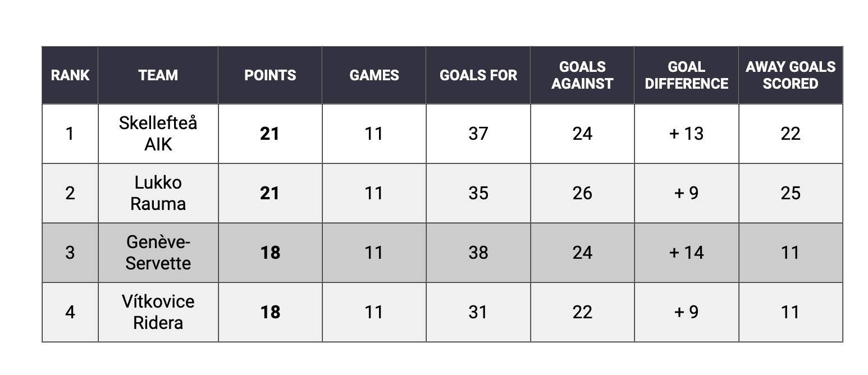This screenshot has width=868, height=375.
Task: Click Genève-Servette's +14 goal difference
Action: point(686,253)
